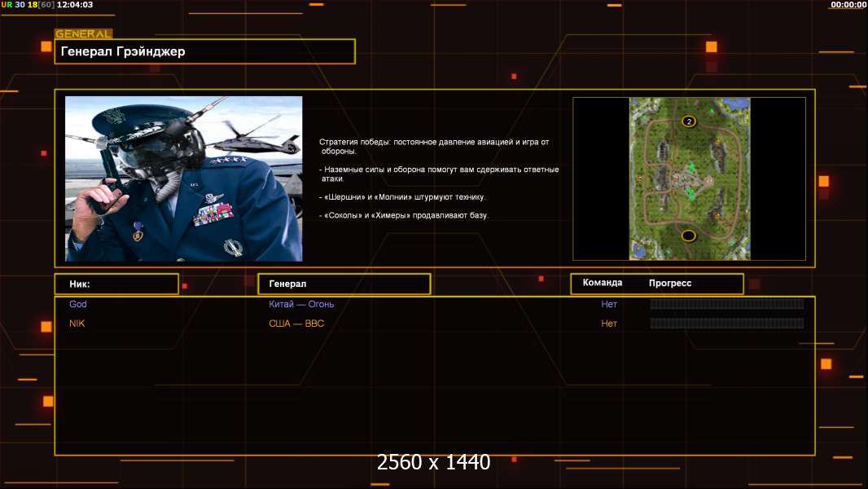Viewport: 868px width, 489px height.
Task: Click the 12:04:03 clock overlay
Action: pos(74,5)
